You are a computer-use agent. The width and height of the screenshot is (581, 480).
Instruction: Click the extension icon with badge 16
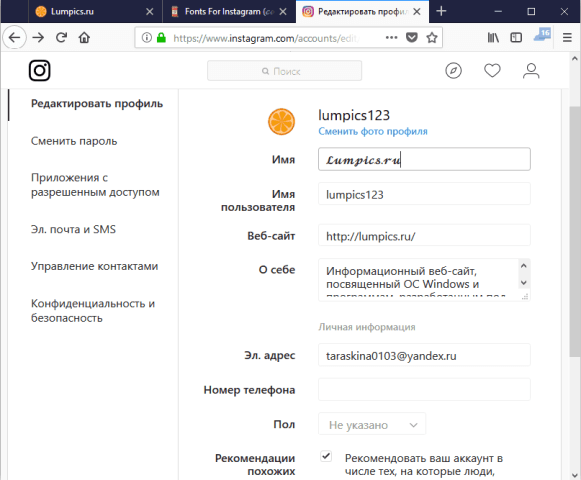coord(542,35)
